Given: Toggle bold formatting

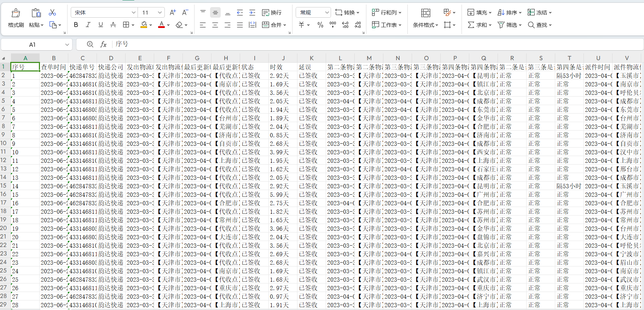Looking at the screenshot, I should [76, 25].
